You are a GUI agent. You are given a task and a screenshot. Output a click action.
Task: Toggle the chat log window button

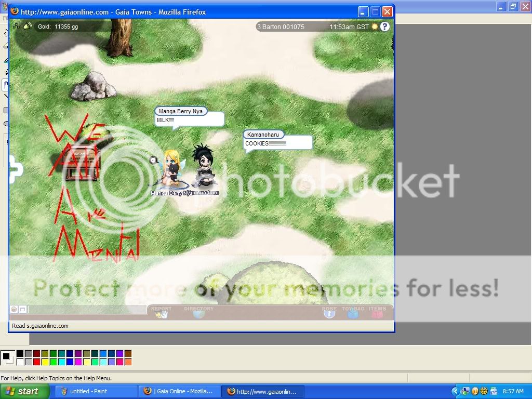[22, 309]
